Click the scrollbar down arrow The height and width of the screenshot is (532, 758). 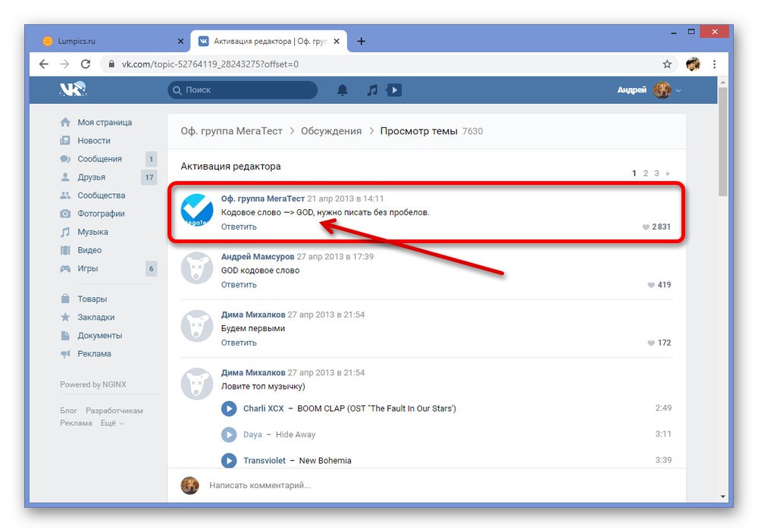(x=722, y=496)
